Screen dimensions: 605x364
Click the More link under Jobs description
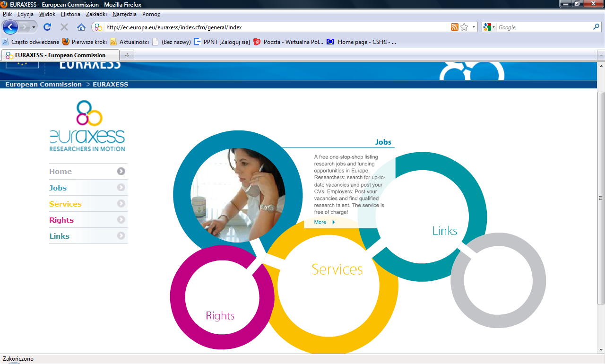click(320, 222)
